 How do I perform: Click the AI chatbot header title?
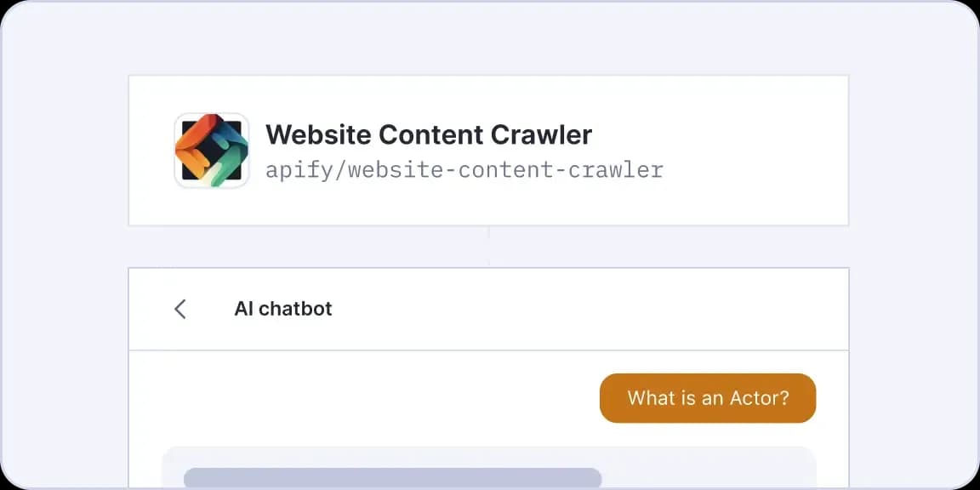(x=283, y=309)
